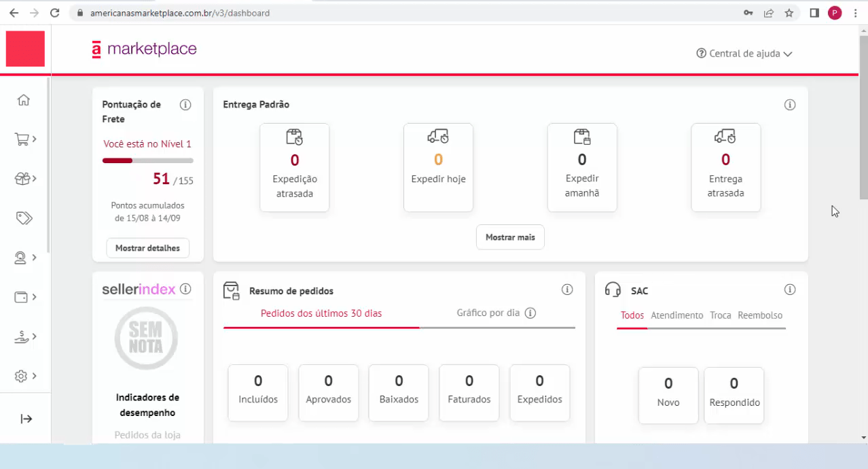The width and height of the screenshot is (868, 469).
Task: Click the price tag icon in sidebar
Action: point(24,218)
